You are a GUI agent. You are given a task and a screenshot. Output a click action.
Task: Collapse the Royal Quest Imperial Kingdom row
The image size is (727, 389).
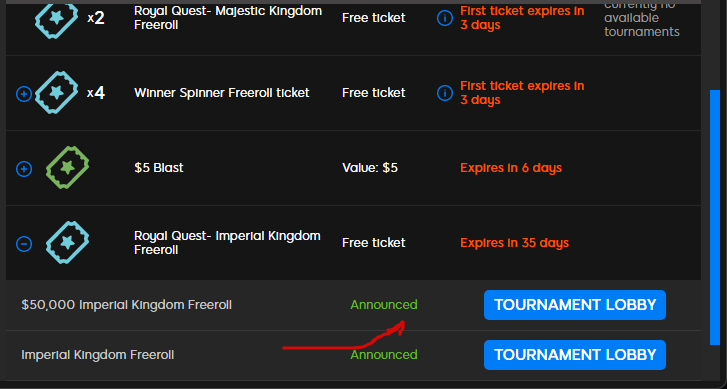pyautogui.click(x=24, y=244)
